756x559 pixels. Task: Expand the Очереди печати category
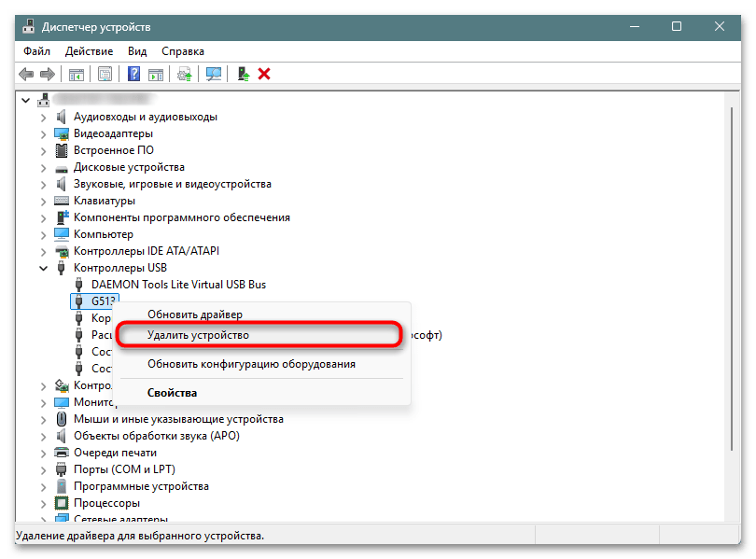pyautogui.click(x=43, y=454)
